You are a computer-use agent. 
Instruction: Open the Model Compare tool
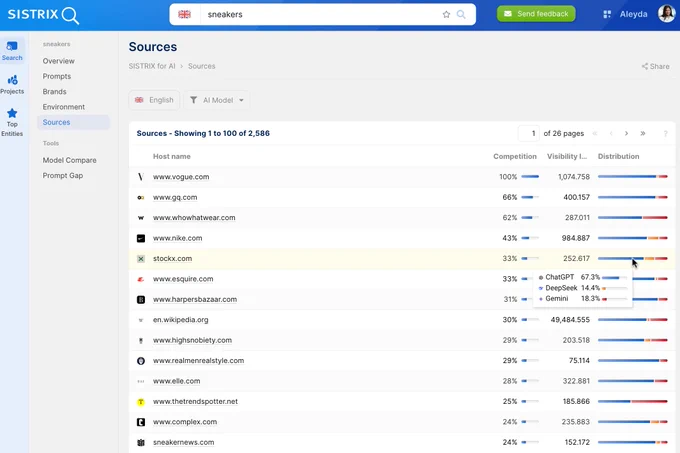(69, 160)
